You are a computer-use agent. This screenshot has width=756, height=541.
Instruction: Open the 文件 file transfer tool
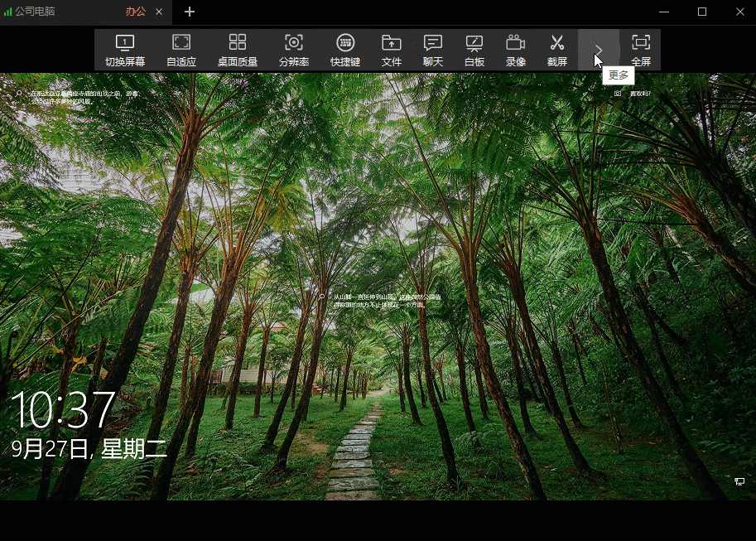[x=392, y=51]
